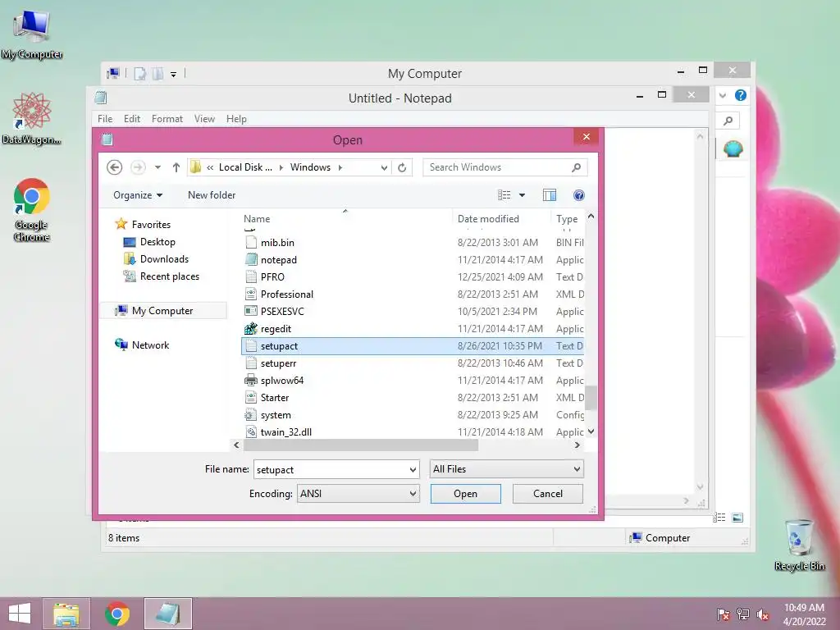
Task: Refresh the Windows folder listing
Action: click(x=402, y=167)
